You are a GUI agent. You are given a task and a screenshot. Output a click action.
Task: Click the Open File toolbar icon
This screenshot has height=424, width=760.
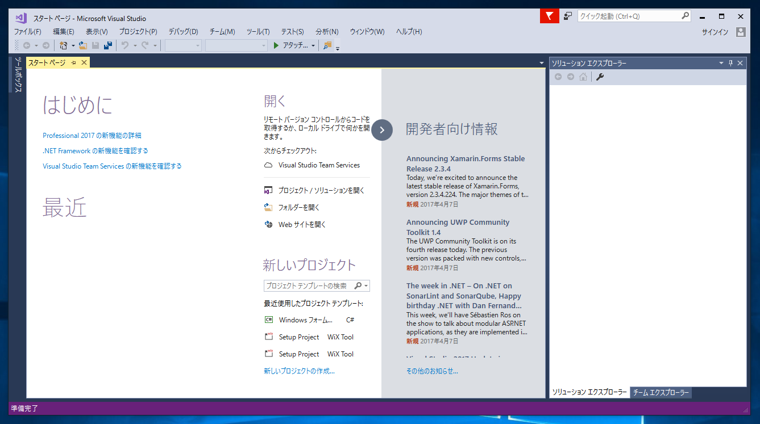[x=83, y=46]
